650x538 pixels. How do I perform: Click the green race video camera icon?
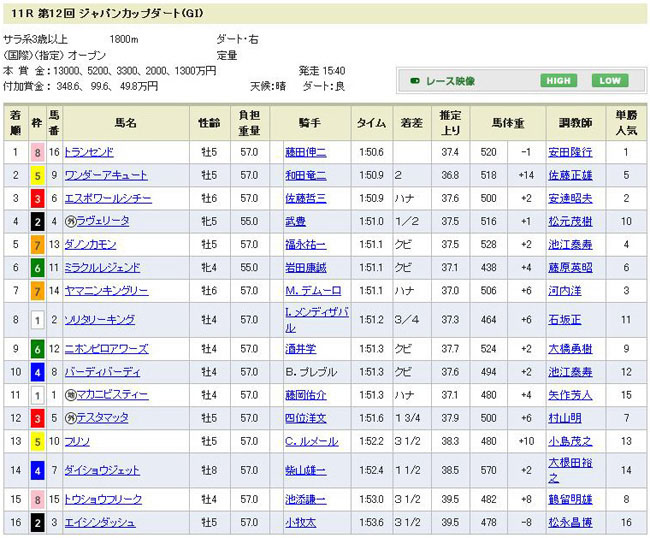click(412, 81)
